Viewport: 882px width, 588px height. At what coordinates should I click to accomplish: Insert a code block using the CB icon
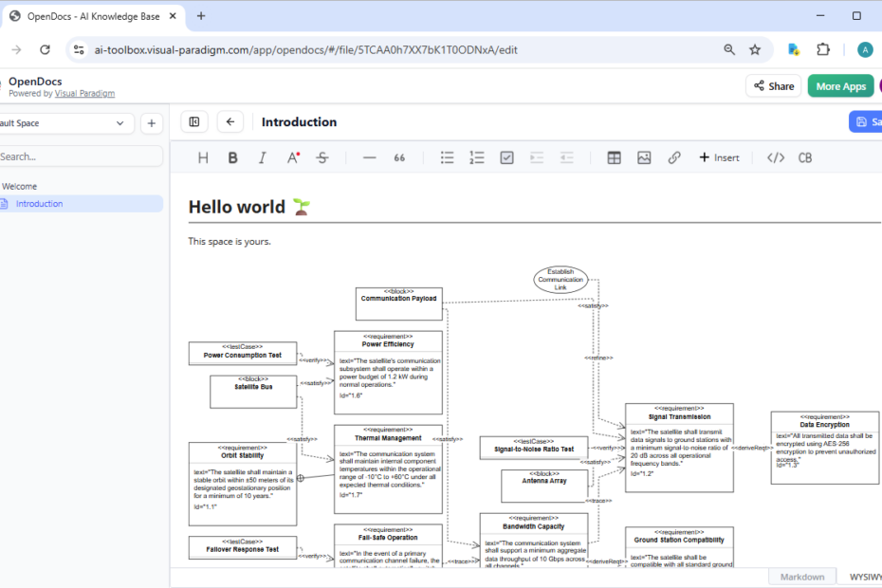(804, 157)
